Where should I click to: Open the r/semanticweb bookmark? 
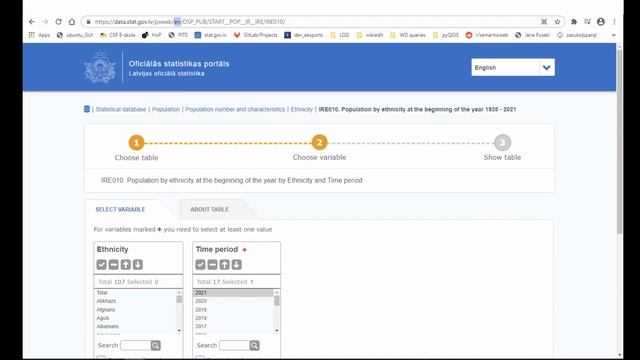487,35
